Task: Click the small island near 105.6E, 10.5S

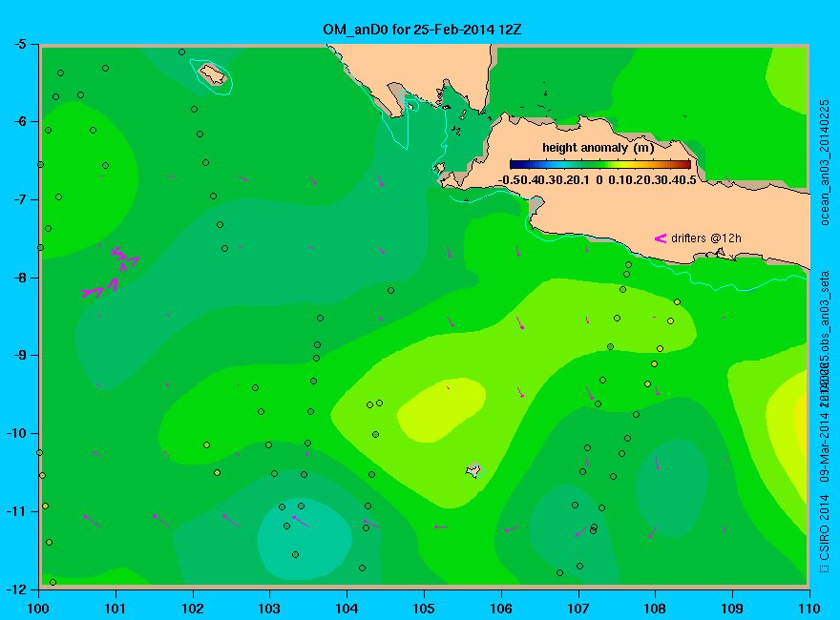Action: point(473,470)
